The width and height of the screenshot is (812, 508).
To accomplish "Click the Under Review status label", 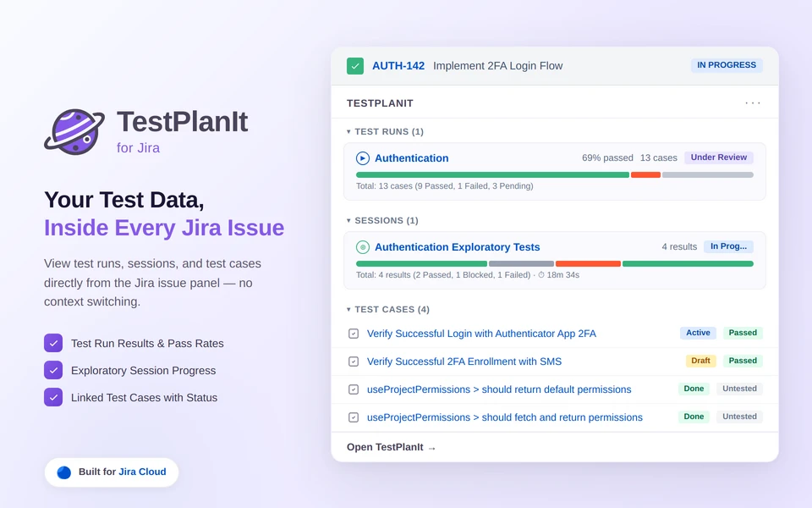I will click(719, 157).
